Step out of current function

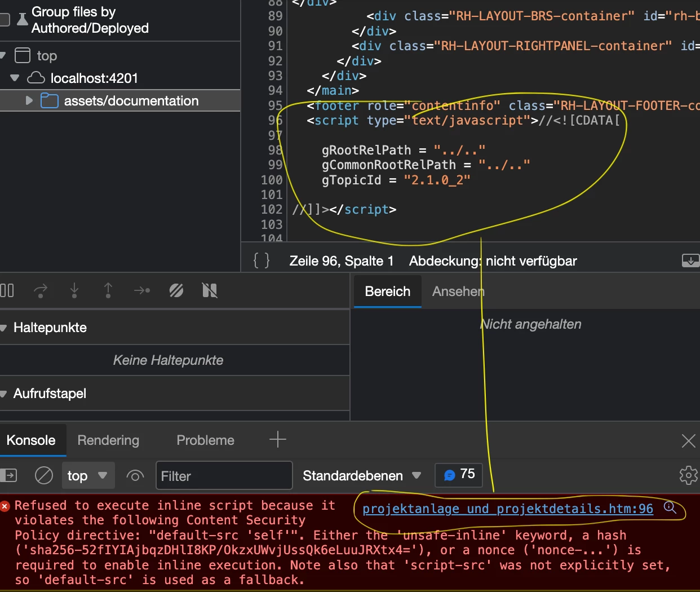tap(108, 290)
